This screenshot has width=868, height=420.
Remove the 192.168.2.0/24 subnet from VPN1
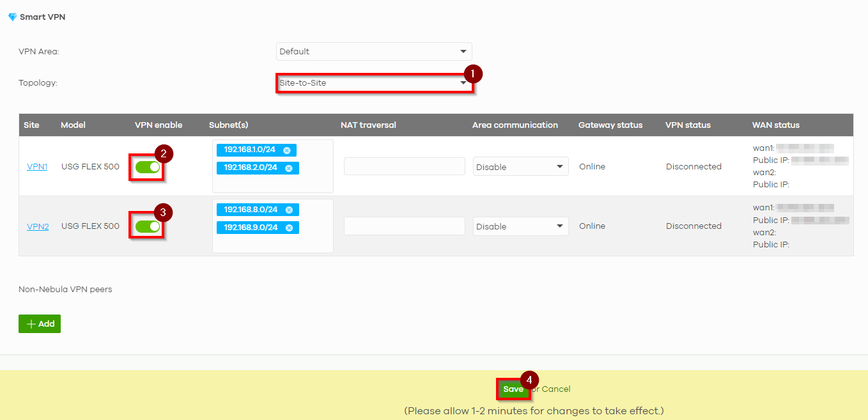coord(288,167)
